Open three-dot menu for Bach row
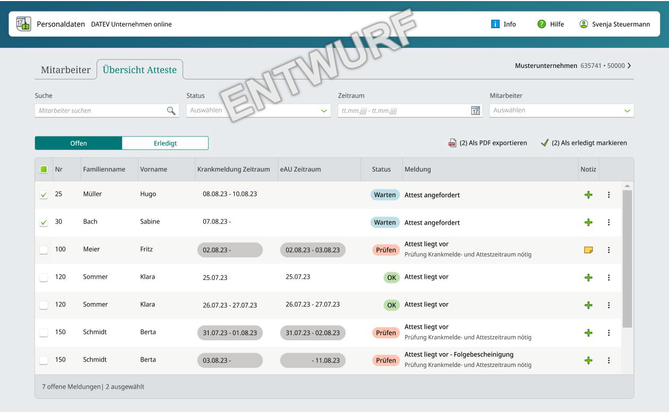The image size is (669, 412). coord(608,222)
